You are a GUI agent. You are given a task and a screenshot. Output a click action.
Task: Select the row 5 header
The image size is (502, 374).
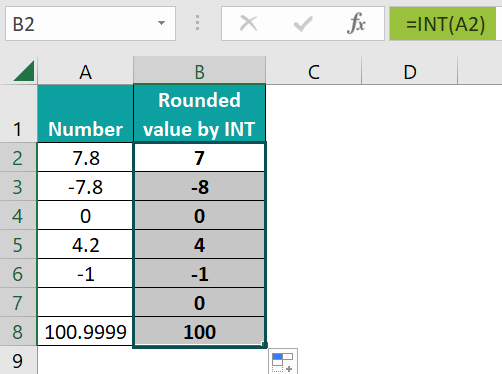pyautogui.click(x=18, y=244)
